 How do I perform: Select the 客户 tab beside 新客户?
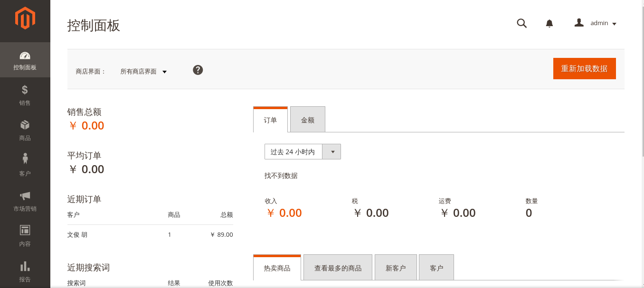pos(436,268)
